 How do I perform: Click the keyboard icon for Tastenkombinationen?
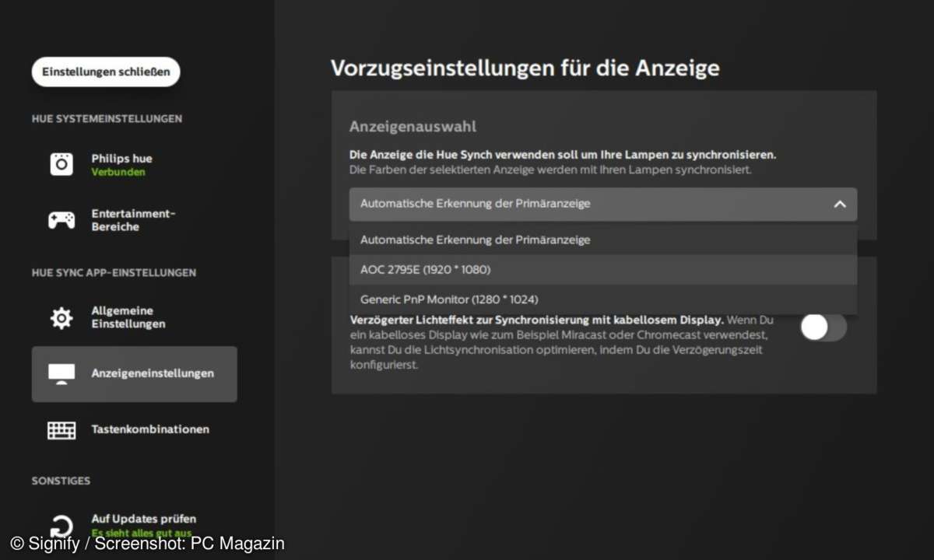61,429
